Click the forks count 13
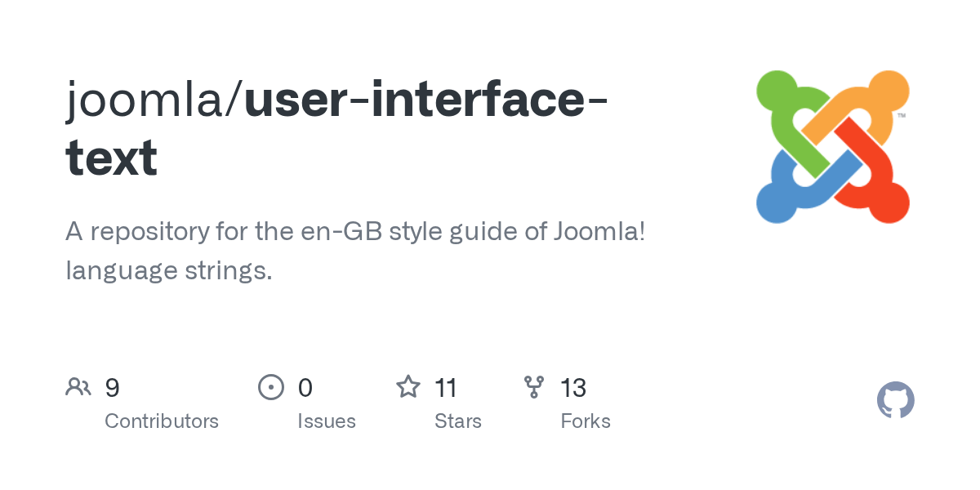The height and width of the screenshot is (490, 980). tap(573, 387)
